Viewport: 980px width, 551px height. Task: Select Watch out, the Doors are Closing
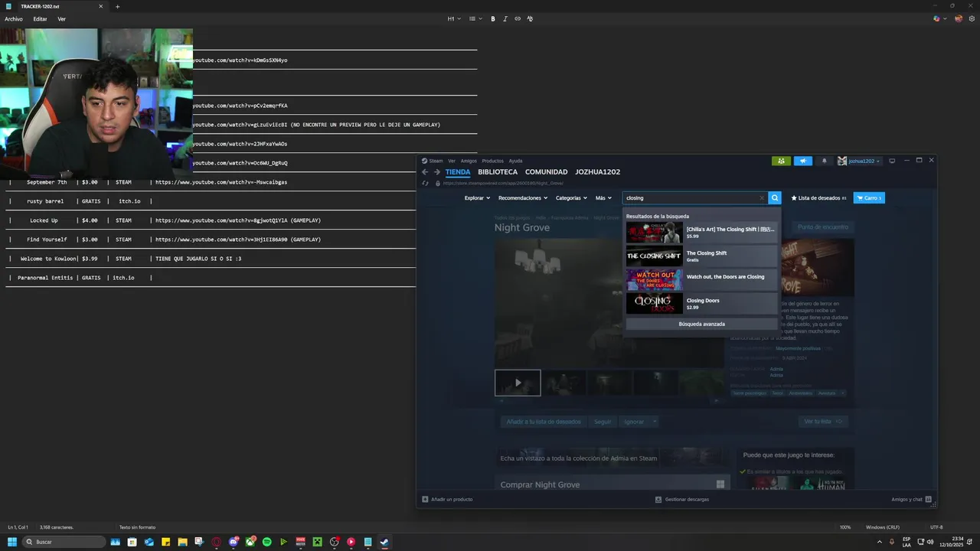point(701,280)
